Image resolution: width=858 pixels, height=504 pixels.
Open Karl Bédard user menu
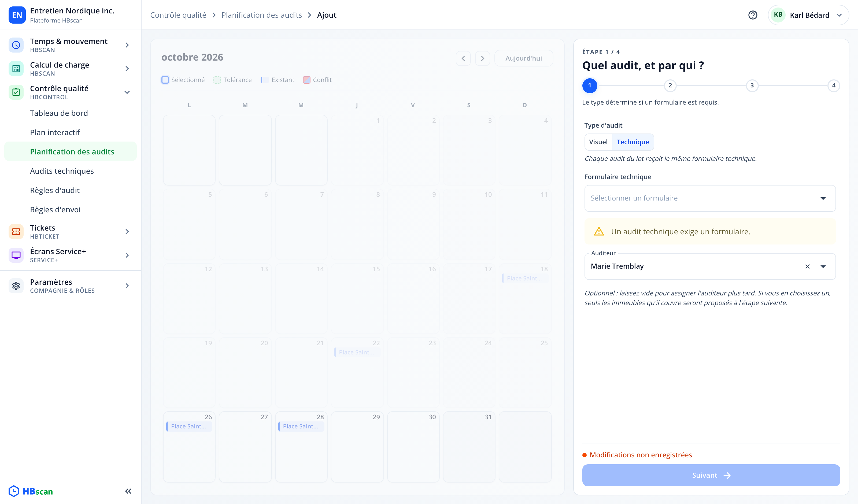(x=808, y=15)
